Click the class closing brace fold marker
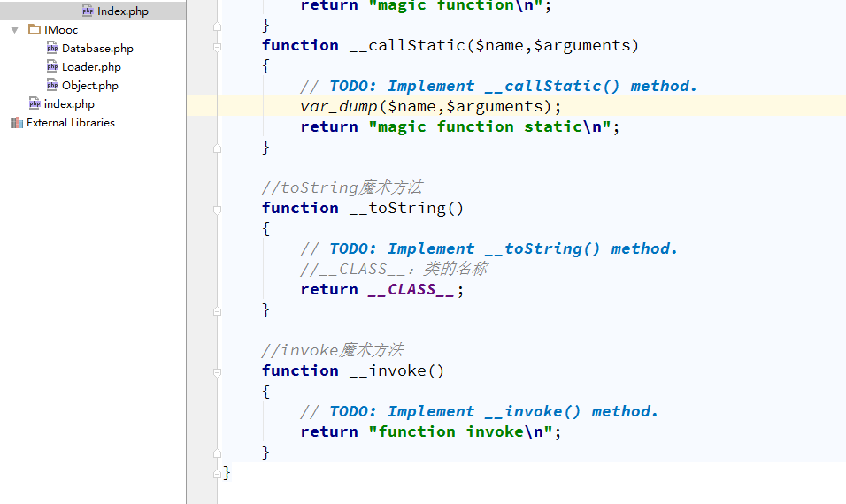Image resolution: width=846 pixels, height=504 pixels. pyautogui.click(x=217, y=474)
